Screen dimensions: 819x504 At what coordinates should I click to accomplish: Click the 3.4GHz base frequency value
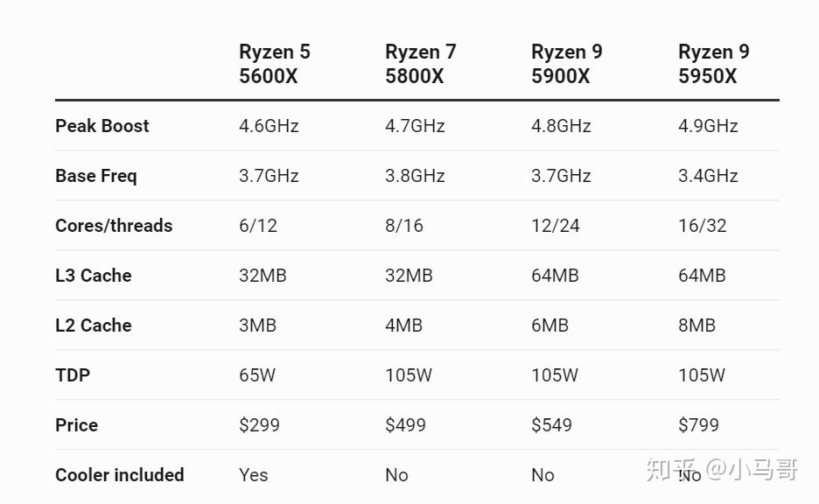point(708,176)
